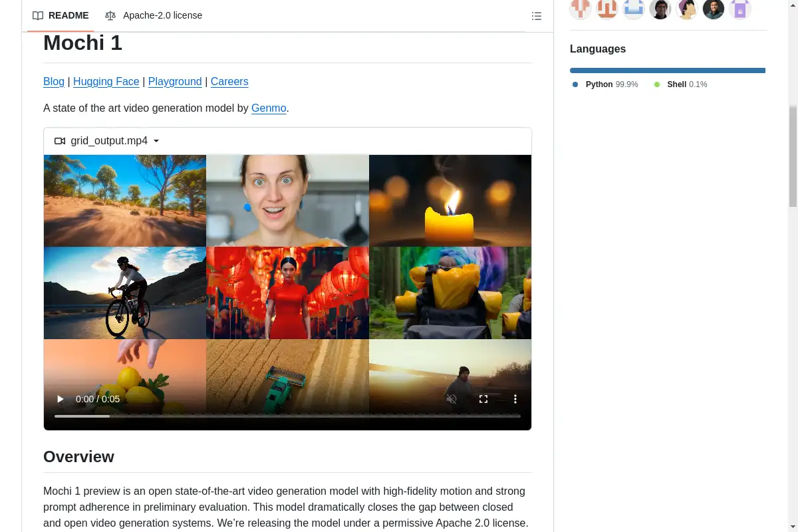The height and width of the screenshot is (532, 798).
Task: Click the blue identicon contributor avatar
Action: (x=633, y=9)
